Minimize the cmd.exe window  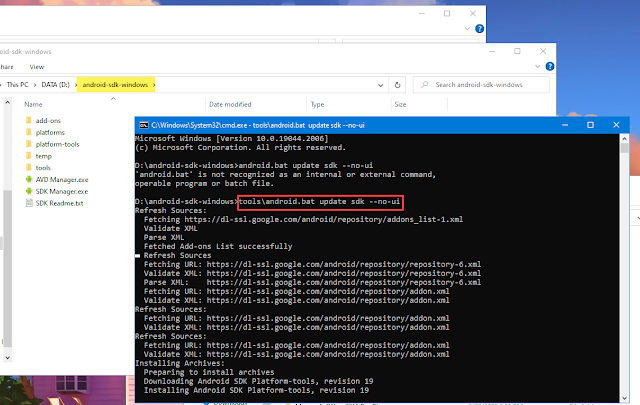pos(565,125)
